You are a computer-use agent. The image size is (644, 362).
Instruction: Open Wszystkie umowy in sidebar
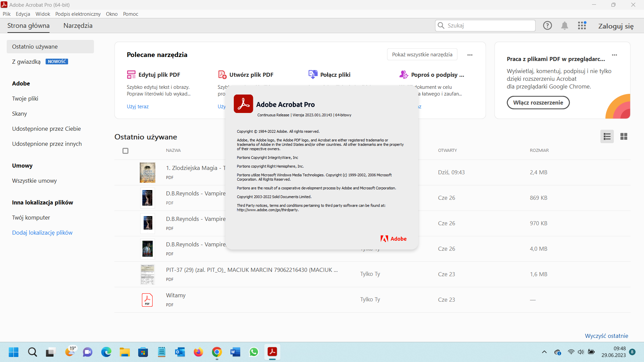34,181
